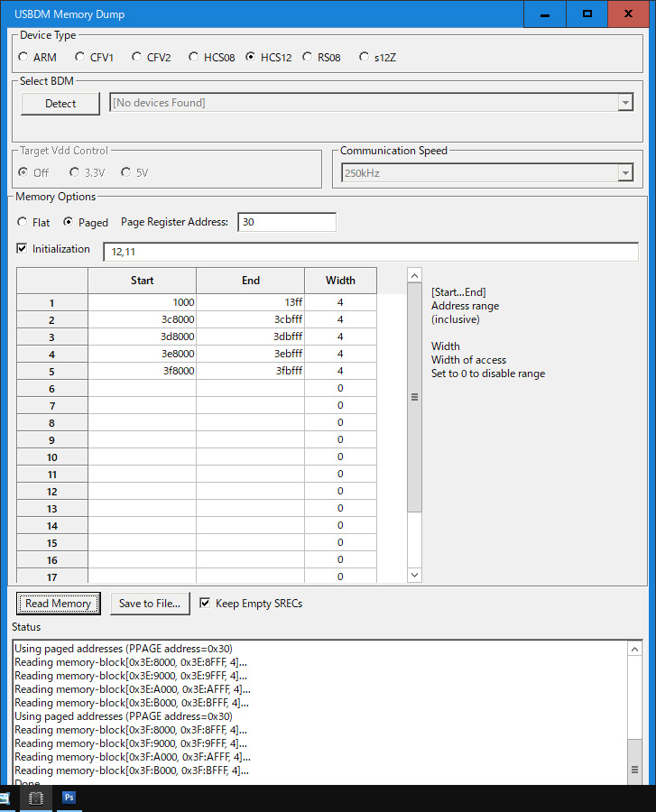
Task: Select Start cell 3f8000
Action: pyautogui.click(x=142, y=371)
